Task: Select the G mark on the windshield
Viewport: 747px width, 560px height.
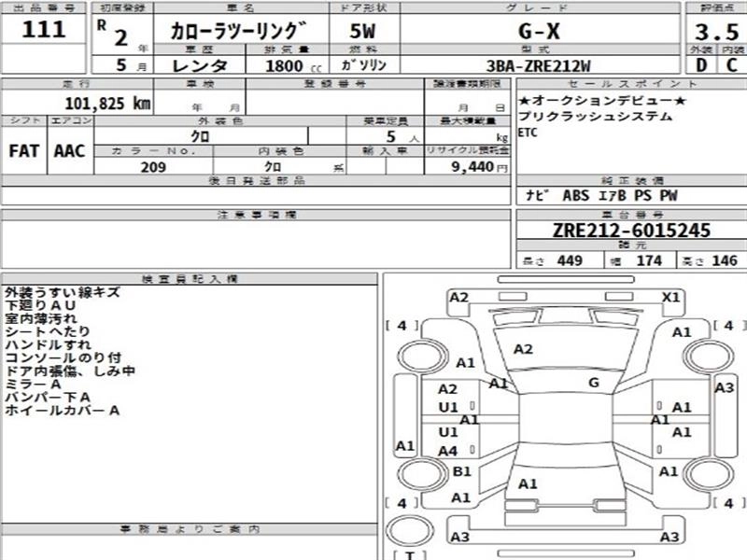Action: coord(594,383)
